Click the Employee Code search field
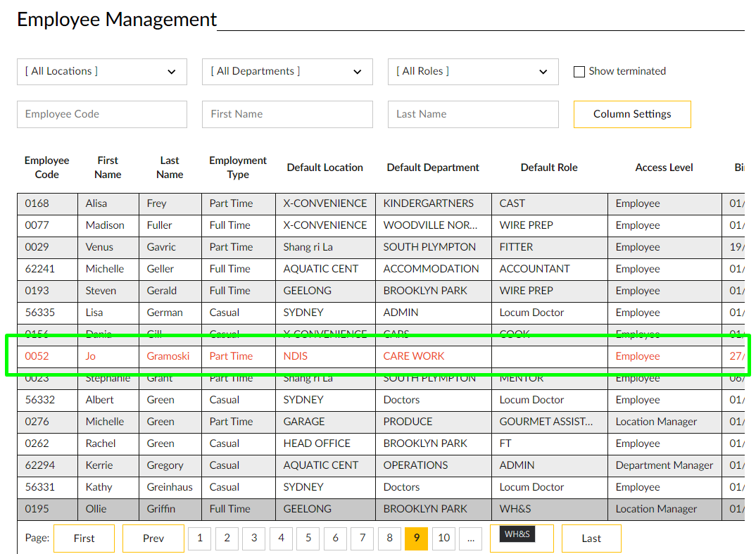The width and height of the screenshot is (756, 554). [101, 114]
